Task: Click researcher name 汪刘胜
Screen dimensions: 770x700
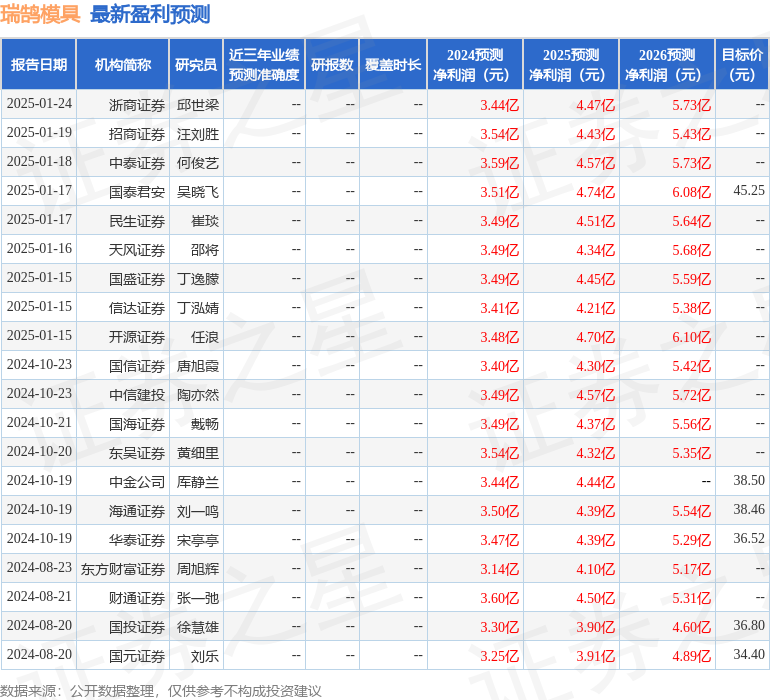Action: pos(198,134)
